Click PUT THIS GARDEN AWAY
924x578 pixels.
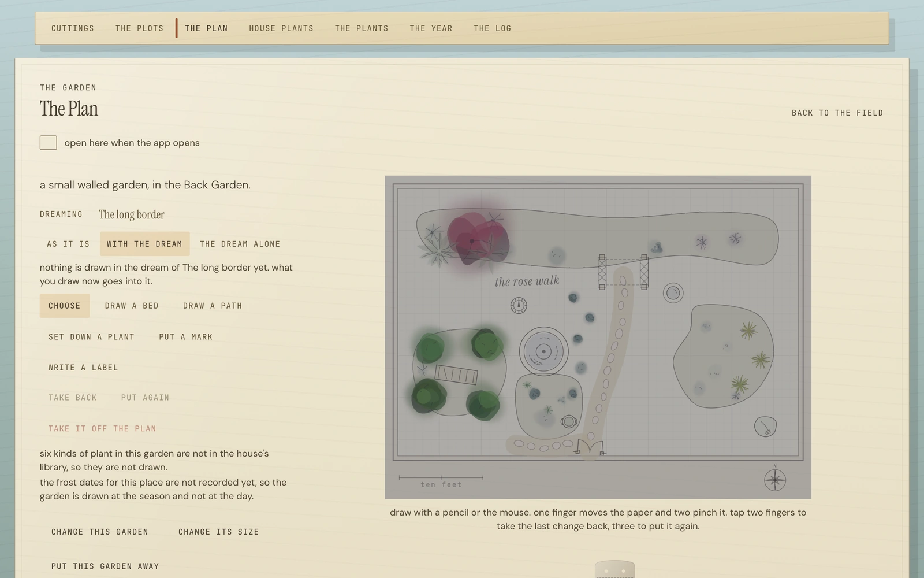pyautogui.click(x=105, y=566)
